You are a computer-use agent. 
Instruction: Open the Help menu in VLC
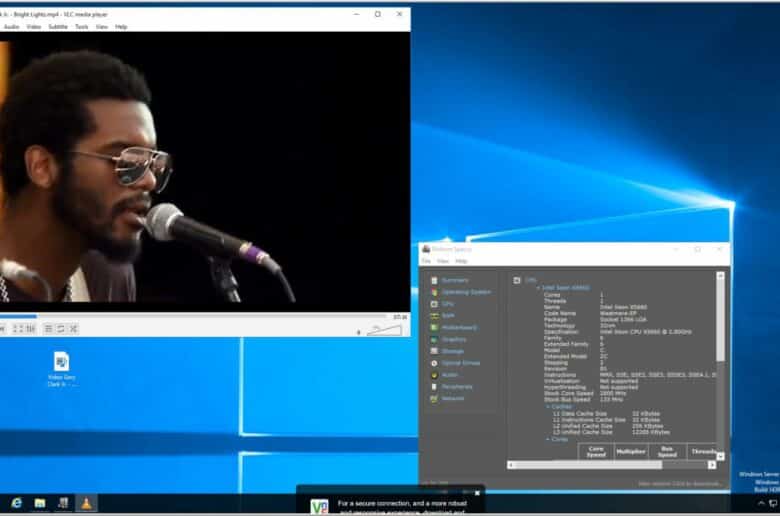click(121, 26)
